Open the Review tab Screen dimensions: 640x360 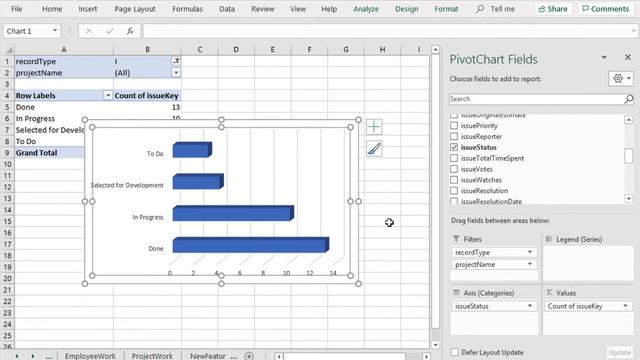pos(262,9)
